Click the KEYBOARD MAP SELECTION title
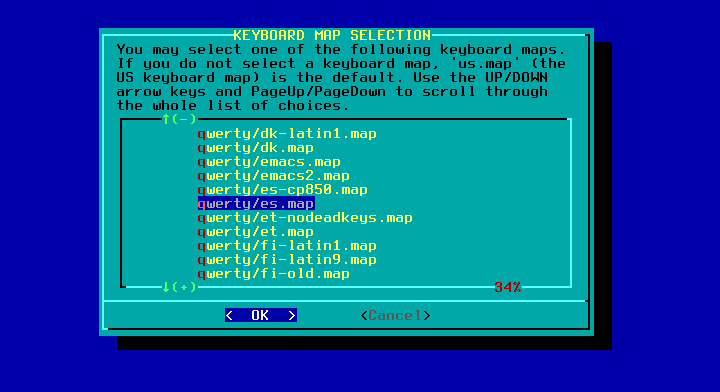Image resolution: width=720 pixels, height=392 pixels. click(332, 35)
